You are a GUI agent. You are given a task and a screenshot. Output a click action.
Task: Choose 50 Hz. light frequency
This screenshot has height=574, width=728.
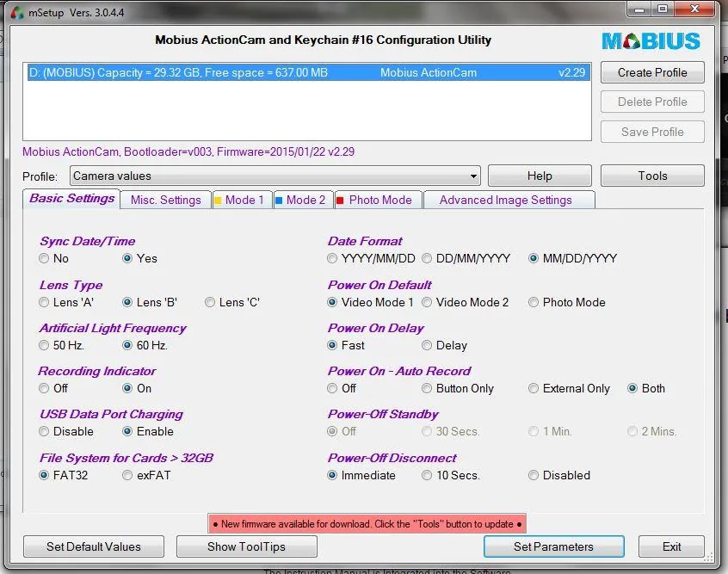click(x=61, y=345)
